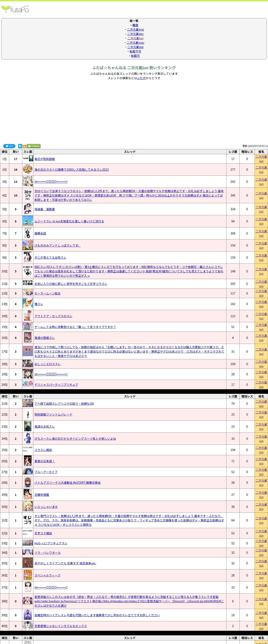This screenshot has width=268, height=644.
Task: Follow the ふたポ search link
Action: [x=141, y=78]
